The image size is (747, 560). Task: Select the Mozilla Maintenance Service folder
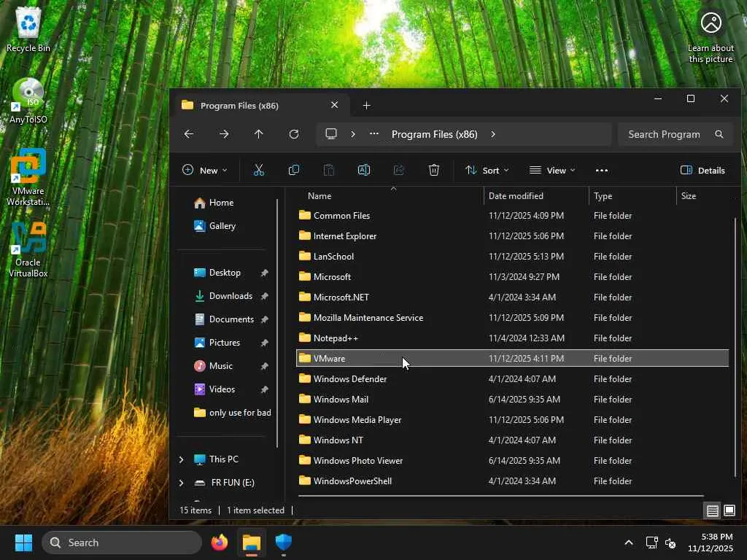(x=512, y=318)
